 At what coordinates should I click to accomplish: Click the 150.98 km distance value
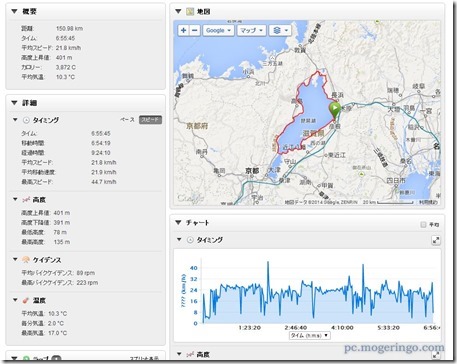[69, 29]
